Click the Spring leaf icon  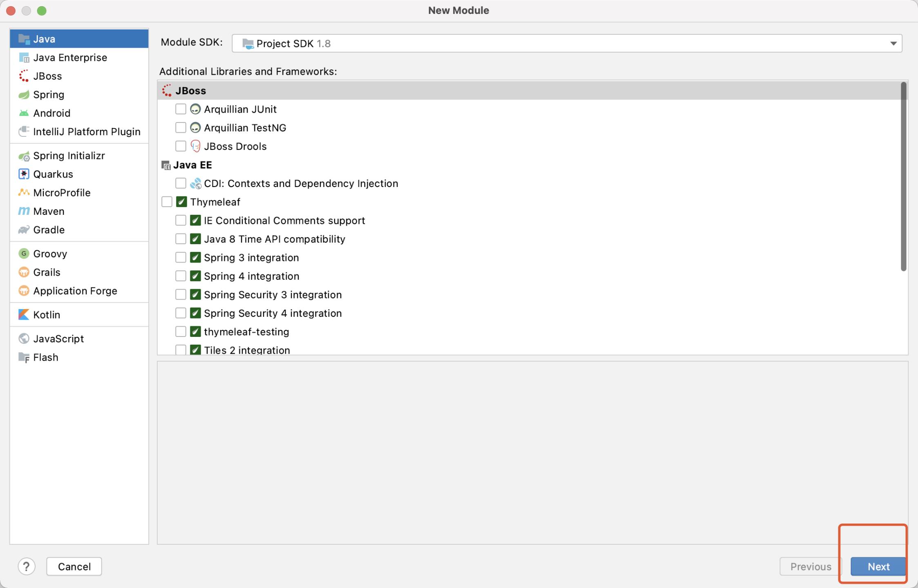(x=24, y=95)
